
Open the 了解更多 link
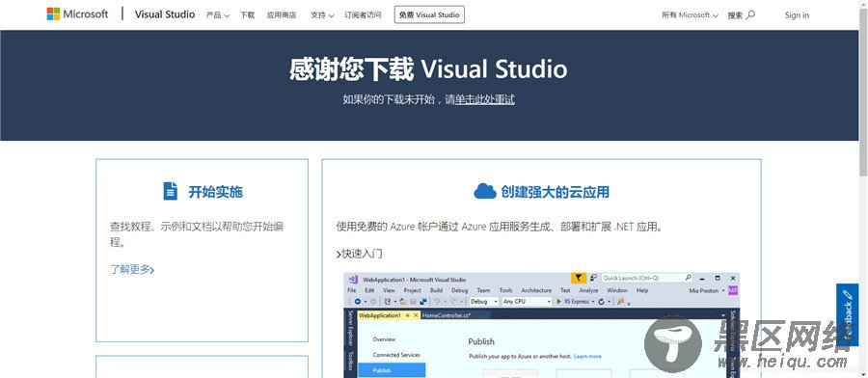[x=132, y=270]
